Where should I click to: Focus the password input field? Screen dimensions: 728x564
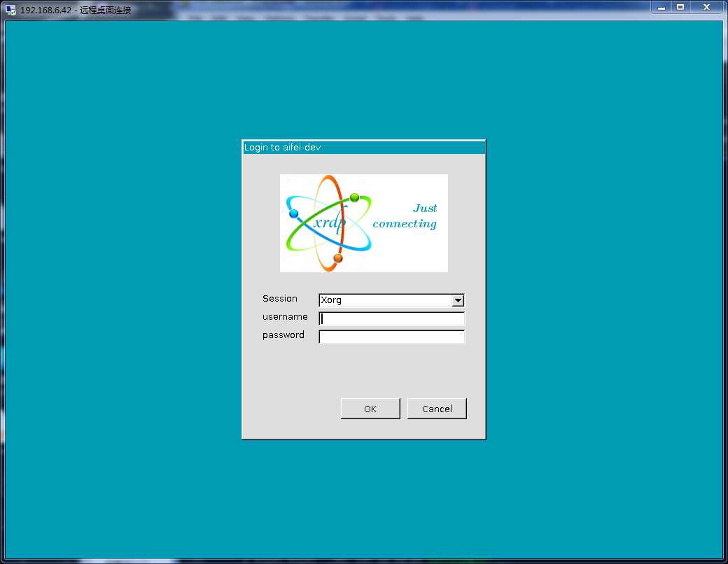[391, 337]
